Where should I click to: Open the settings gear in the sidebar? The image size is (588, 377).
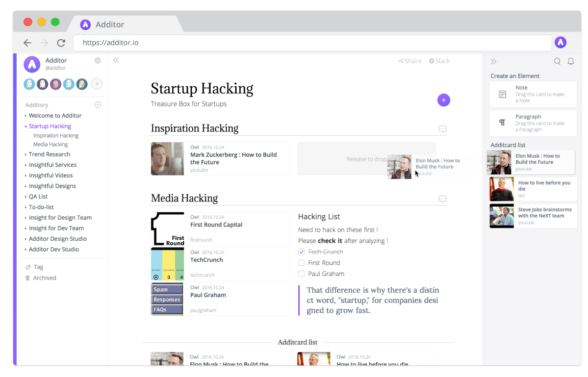click(x=97, y=60)
